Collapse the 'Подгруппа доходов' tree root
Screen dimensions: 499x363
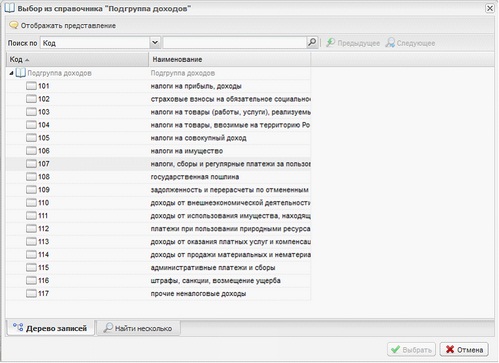point(11,73)
